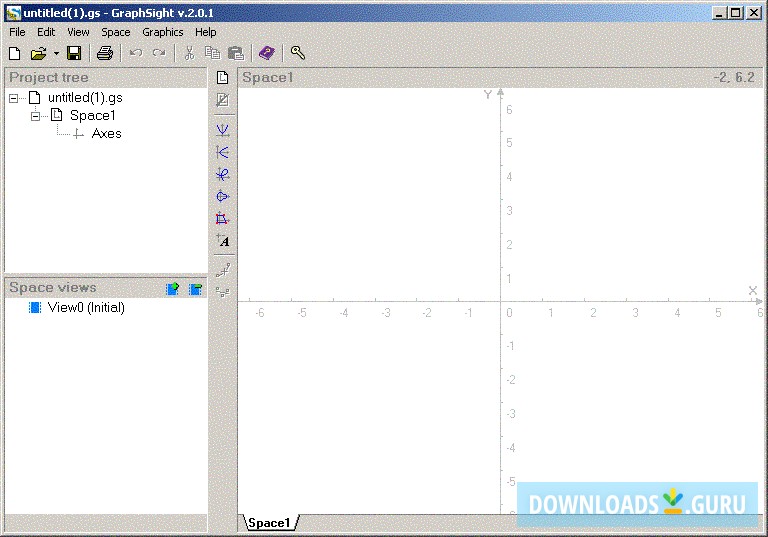
Task: Create a new file with the blank page icon
Action: point(15,53)
